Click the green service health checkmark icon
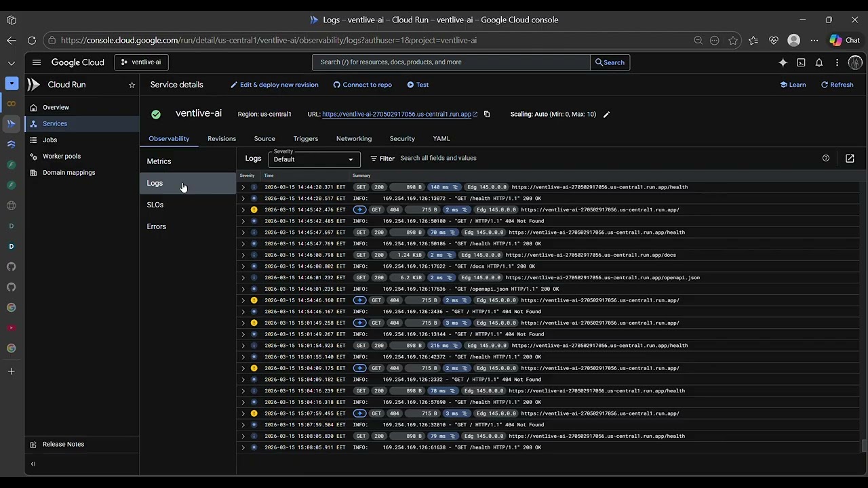Image resolution: width=868 pixels, height=488 pixels. point(156,114)
